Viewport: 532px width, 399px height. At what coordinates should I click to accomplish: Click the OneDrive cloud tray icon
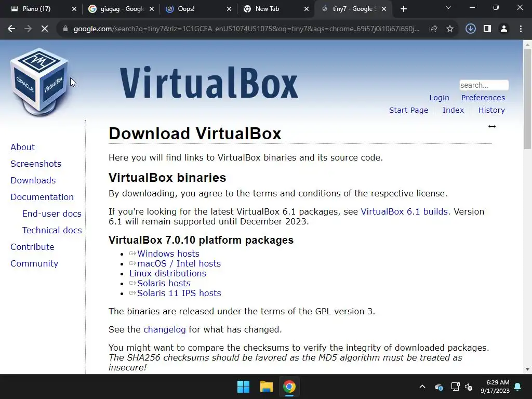438,387
